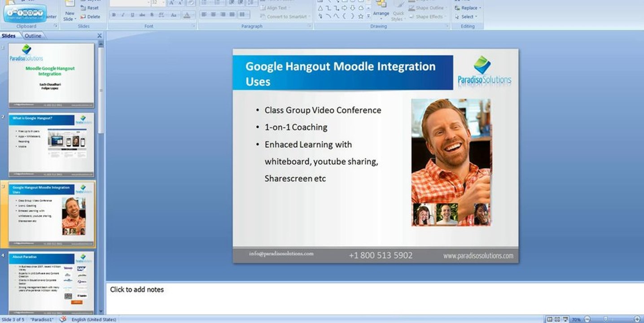Open Paragraph group dialog launcher
The height and width of the screenshot is (323, 644).
[x=310, y=26]
